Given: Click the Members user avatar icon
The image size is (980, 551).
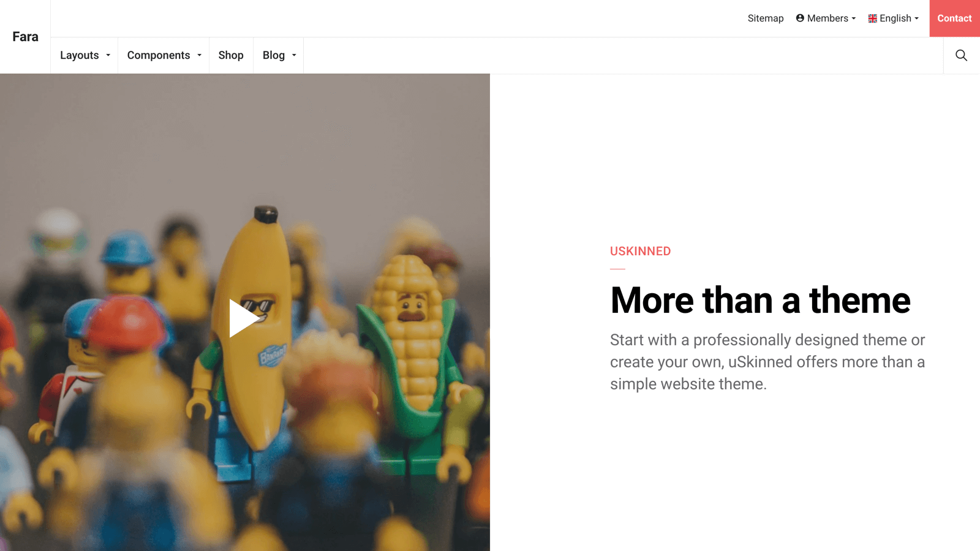Looking at the screenshot, I should 800,18.
